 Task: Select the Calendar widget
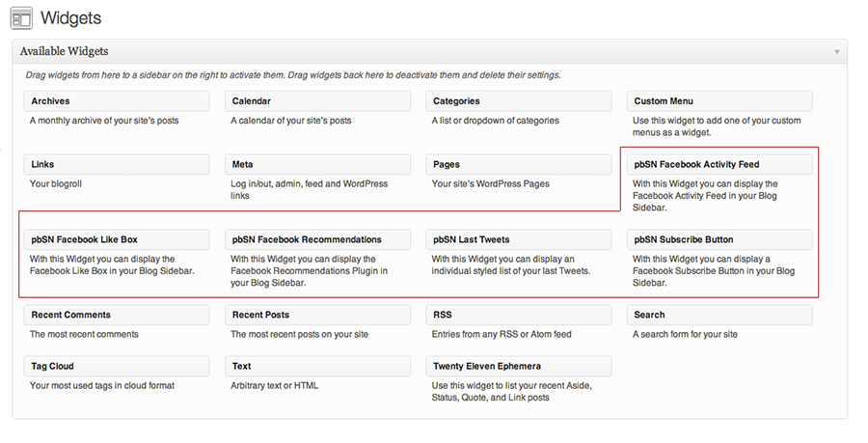click(317, 101)
